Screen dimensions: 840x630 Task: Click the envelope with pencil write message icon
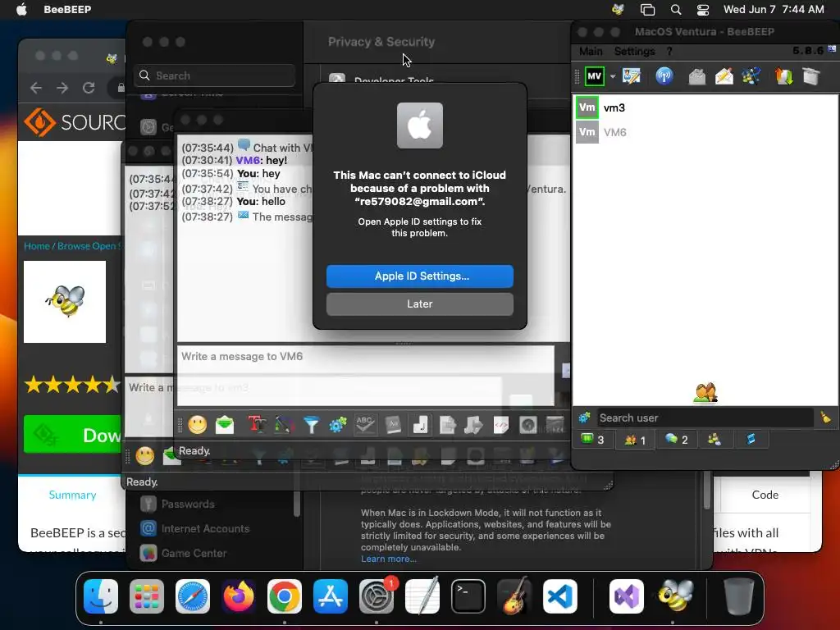coord(724,76)
